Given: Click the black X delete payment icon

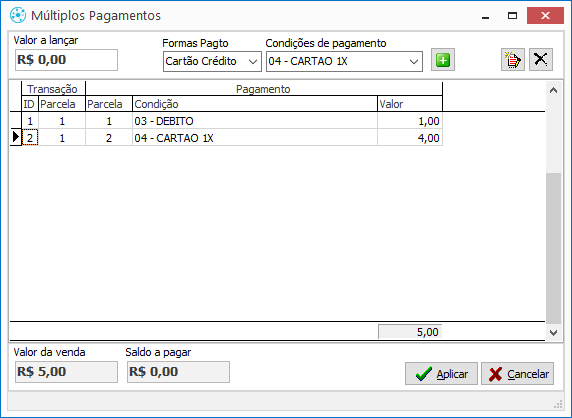Looking at the screenshot, I should pos(541,60).
